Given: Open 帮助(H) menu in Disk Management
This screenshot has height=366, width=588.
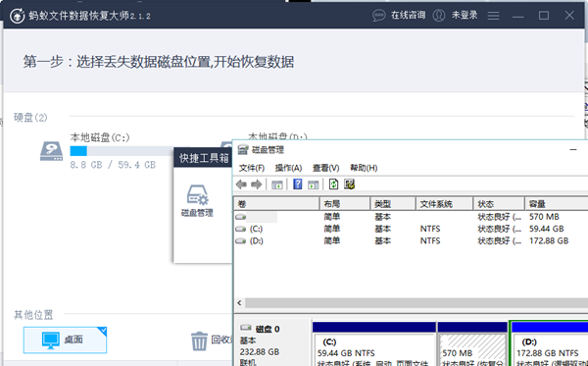Looking at the screenshot, I should click(x=364, y=168).
